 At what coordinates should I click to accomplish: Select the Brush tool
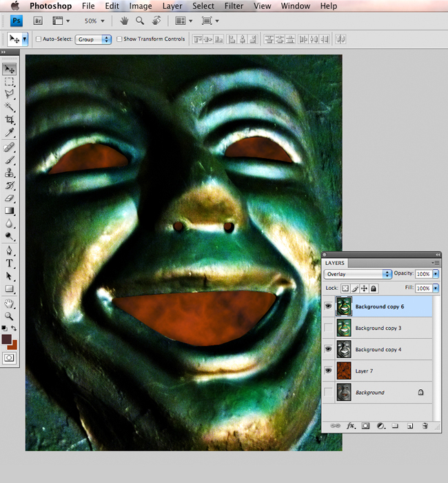(x=9, y=160)
